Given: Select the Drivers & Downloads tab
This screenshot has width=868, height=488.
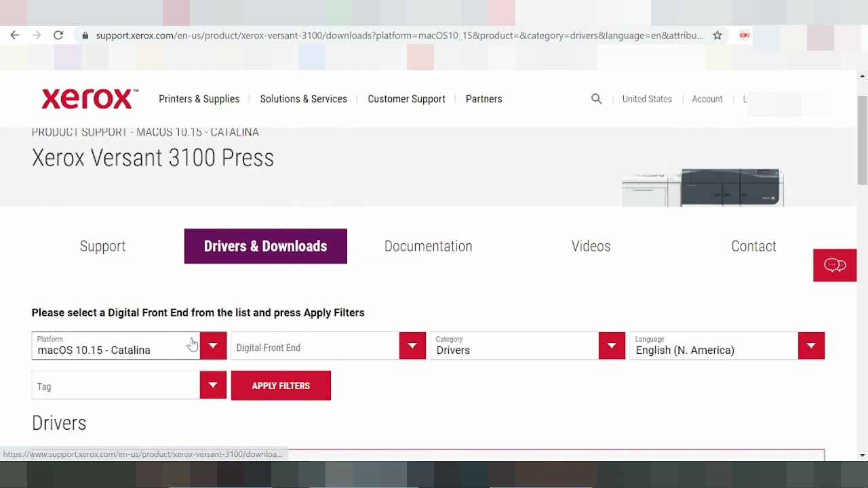Looking at the screenshot, I should tap(266, 246).
